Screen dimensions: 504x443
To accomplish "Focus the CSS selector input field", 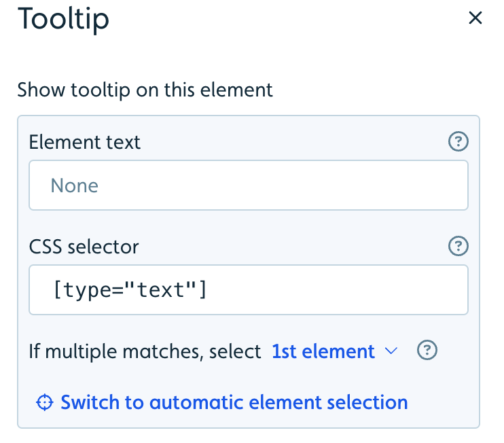I will (x=249, y=289).
